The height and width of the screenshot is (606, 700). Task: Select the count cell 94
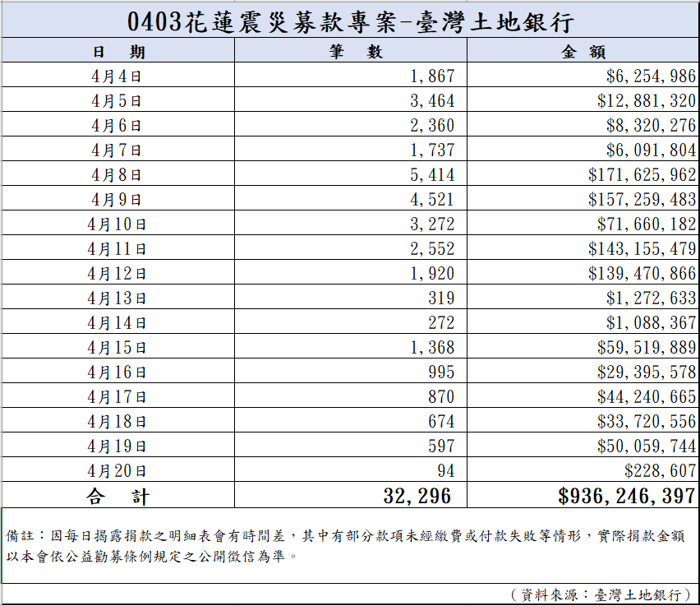(x=351, y=470)
